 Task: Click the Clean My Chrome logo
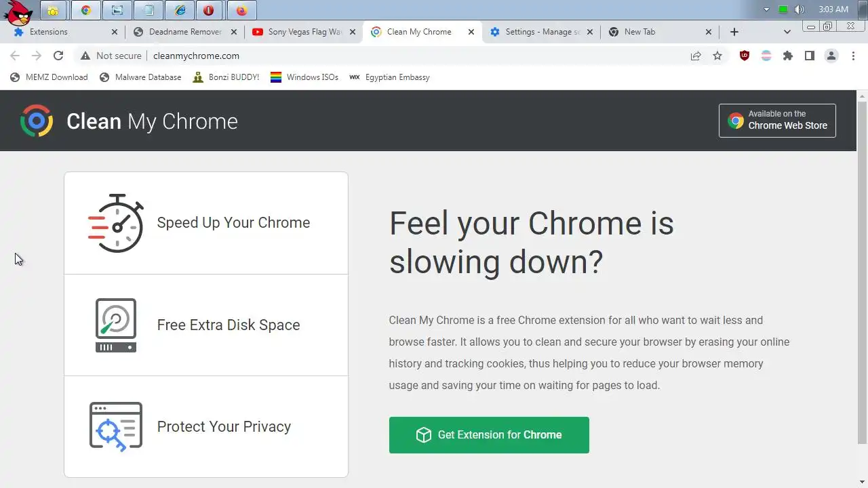click(x=37, y=121)
